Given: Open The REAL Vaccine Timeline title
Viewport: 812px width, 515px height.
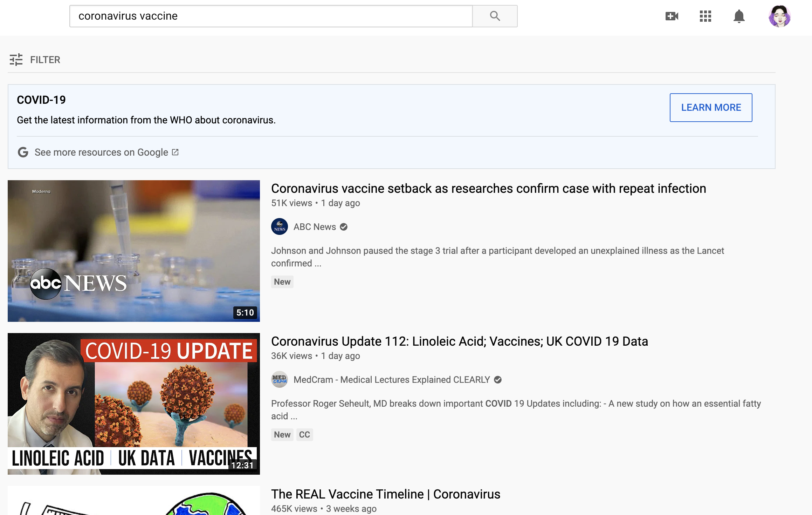Looking at the screenshot, I should 385,494.
